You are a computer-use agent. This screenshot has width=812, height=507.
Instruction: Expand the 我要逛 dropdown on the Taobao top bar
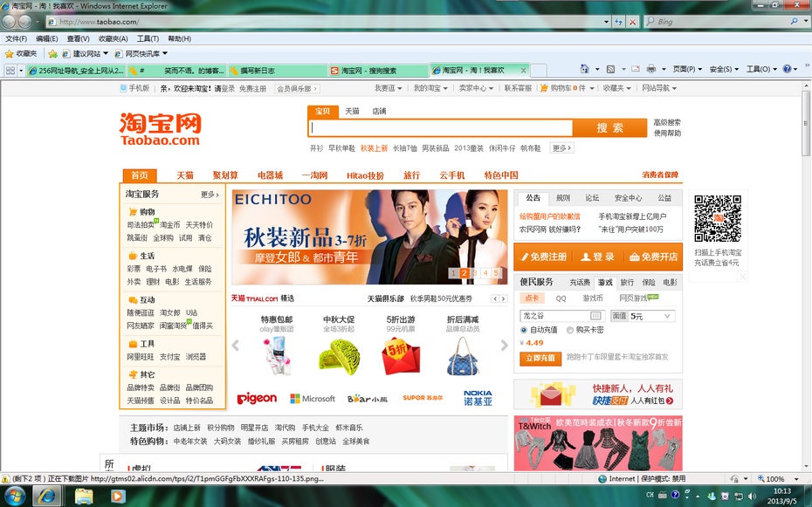(x=388, y=88)
